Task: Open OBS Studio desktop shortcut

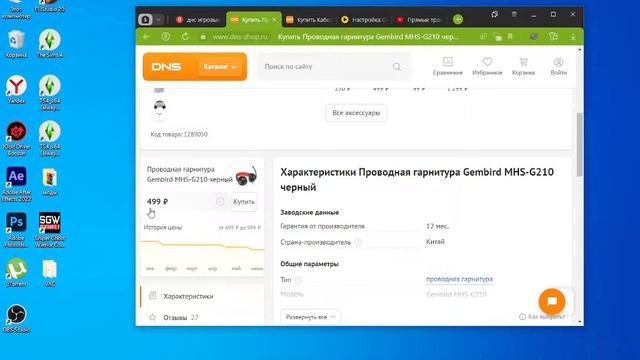Action: [x=16, y=318]
